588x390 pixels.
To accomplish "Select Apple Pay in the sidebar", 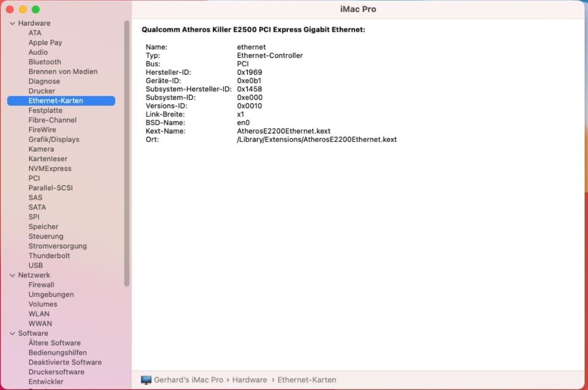I will [45, 42].
